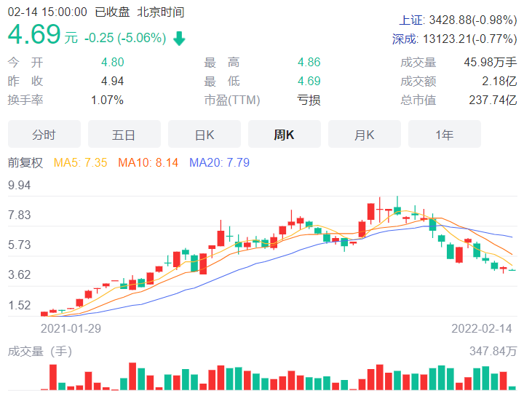Click the MA10: 8.14 indicator
This screenshot has height=396, width=532.
148,162
